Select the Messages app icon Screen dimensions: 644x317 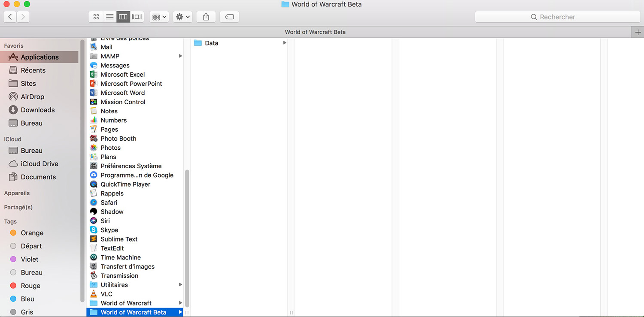click(94, 65)
